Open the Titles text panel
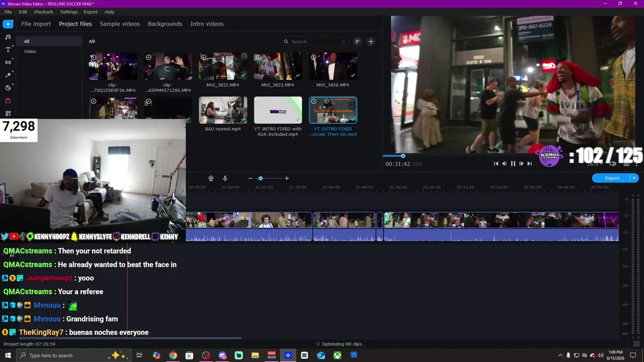The width and height of the screenshot is (644, 362). 8,50
